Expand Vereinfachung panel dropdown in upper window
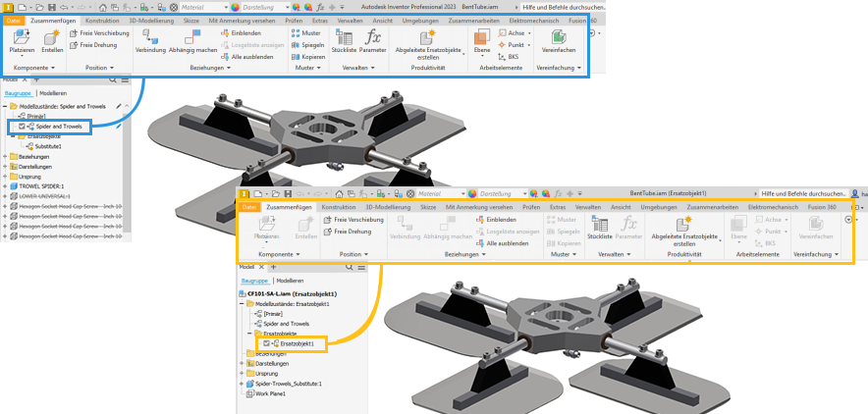868x414 pixels. 559,68
